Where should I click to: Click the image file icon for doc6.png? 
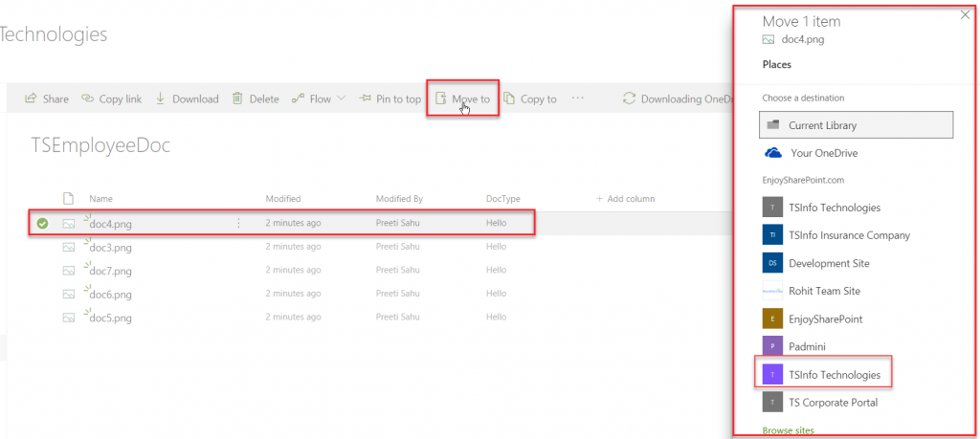[69, 294]
